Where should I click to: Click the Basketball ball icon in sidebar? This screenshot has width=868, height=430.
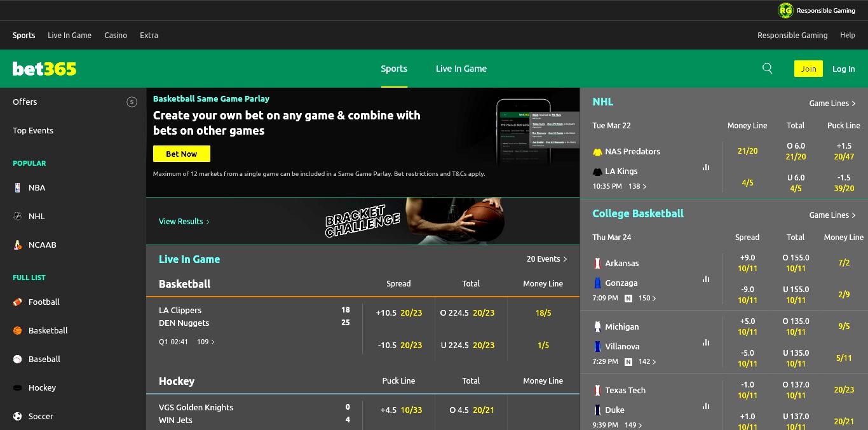[x=18, y=330]
